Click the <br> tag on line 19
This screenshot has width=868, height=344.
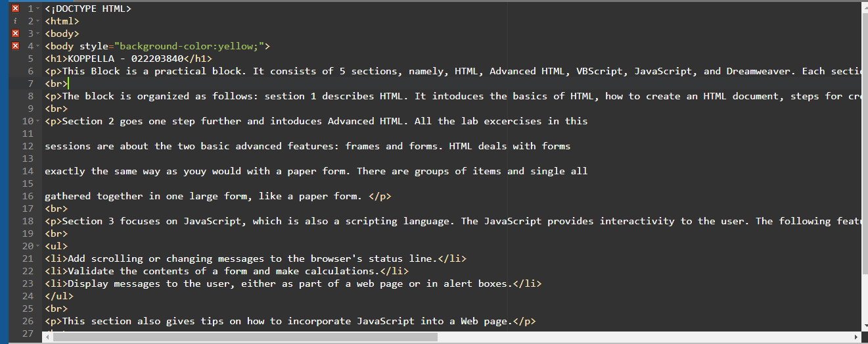56,233
